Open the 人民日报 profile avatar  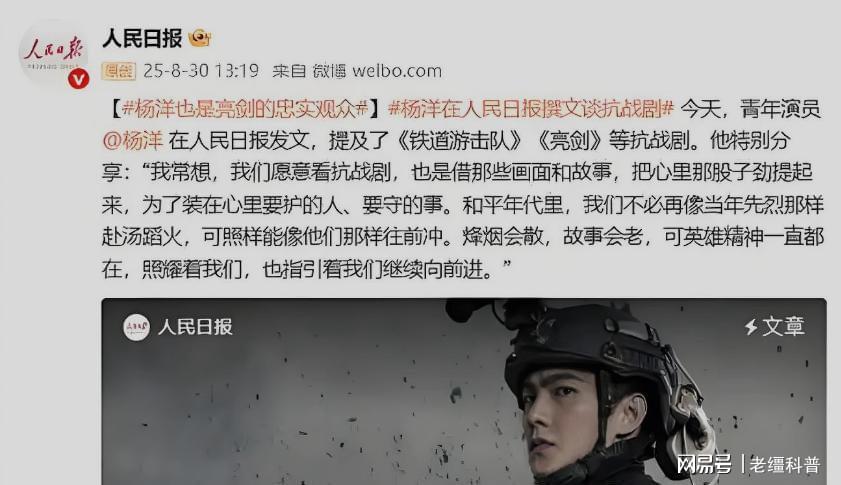pyautogui.click(x=53, y=54)
